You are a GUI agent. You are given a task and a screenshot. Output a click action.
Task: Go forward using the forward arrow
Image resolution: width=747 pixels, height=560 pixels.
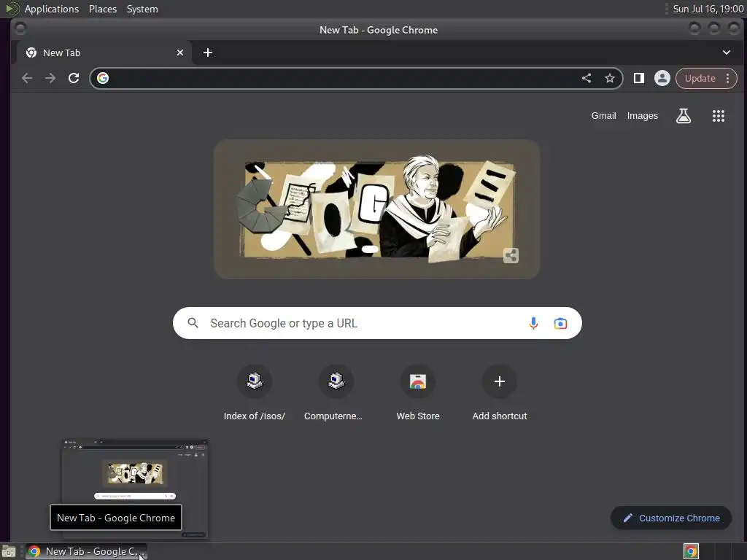coord(50,78)
